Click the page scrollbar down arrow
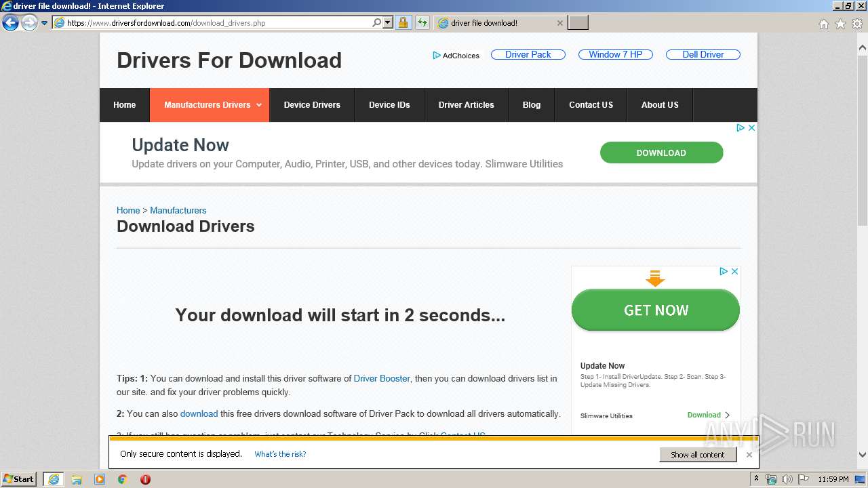Image resolution: width=868 pixels, height=488 pixels. tap(863, 455)
